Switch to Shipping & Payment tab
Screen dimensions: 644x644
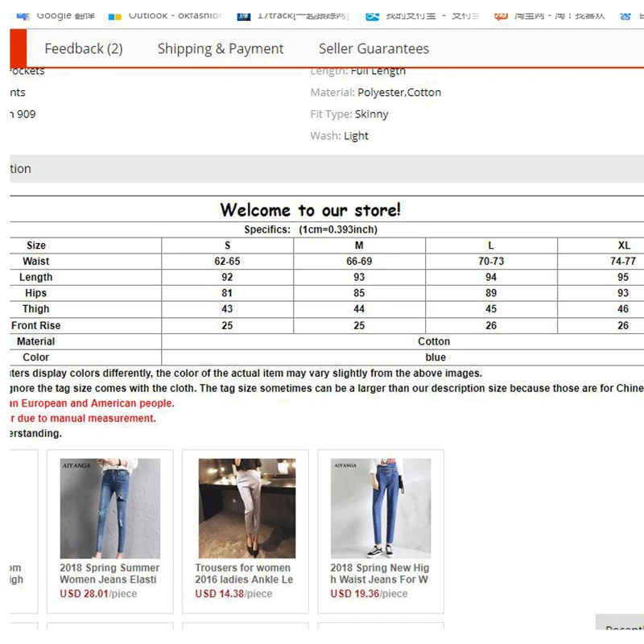click(x=221, y=48)
